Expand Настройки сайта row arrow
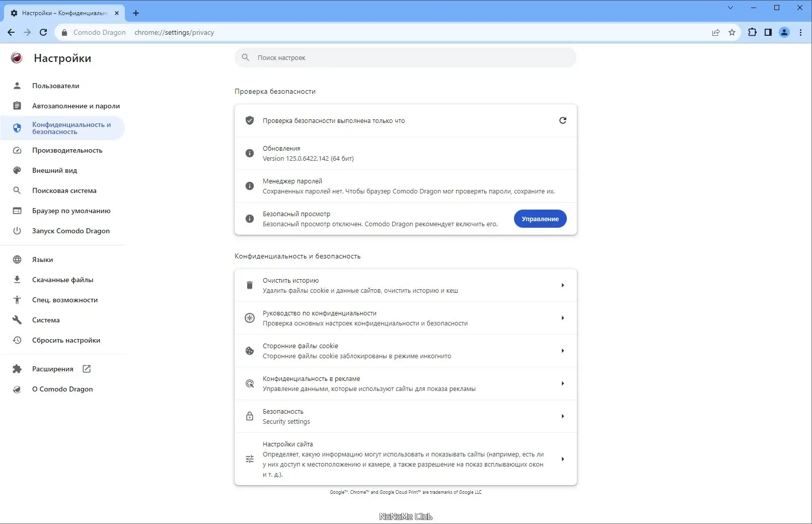The image size is (812, 524). click(x=563, y=459)
